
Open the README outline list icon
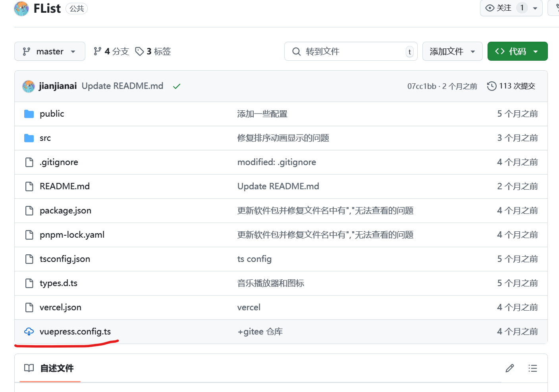(x=532, y=368)
